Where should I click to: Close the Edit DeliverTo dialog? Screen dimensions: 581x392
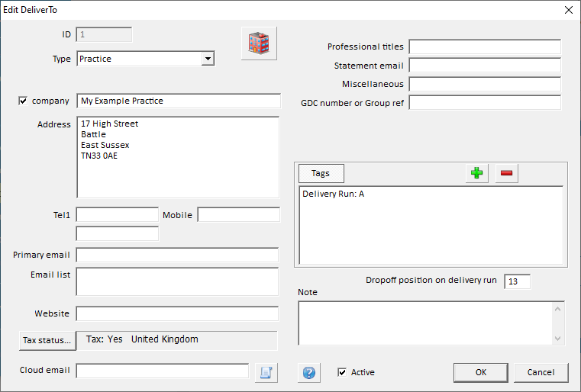tap(567, 10)
